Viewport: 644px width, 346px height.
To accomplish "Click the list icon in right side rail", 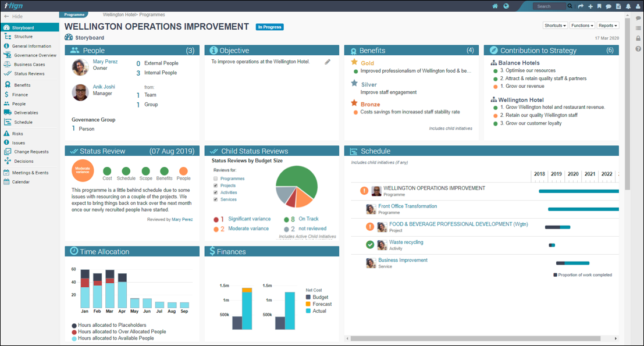I will [638, 28].
